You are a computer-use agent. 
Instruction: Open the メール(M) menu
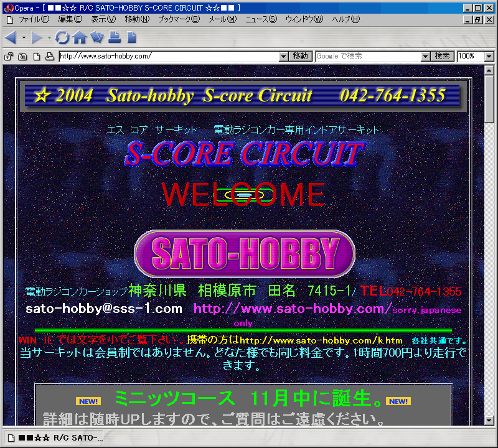click(223, 19)
